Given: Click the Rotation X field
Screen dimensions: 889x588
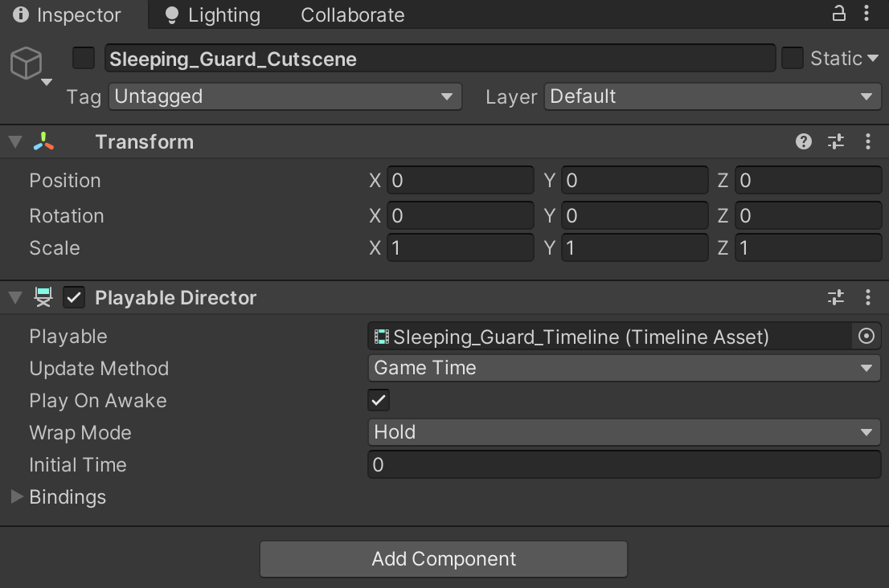Looking at the screenshot, I should point(461,215).
